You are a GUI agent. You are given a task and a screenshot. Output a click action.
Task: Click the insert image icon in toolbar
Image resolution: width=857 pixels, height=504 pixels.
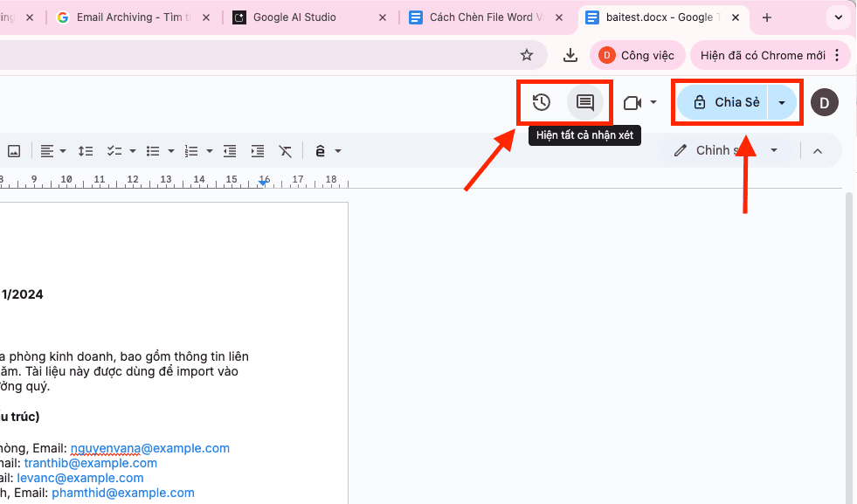click(14, 151)
